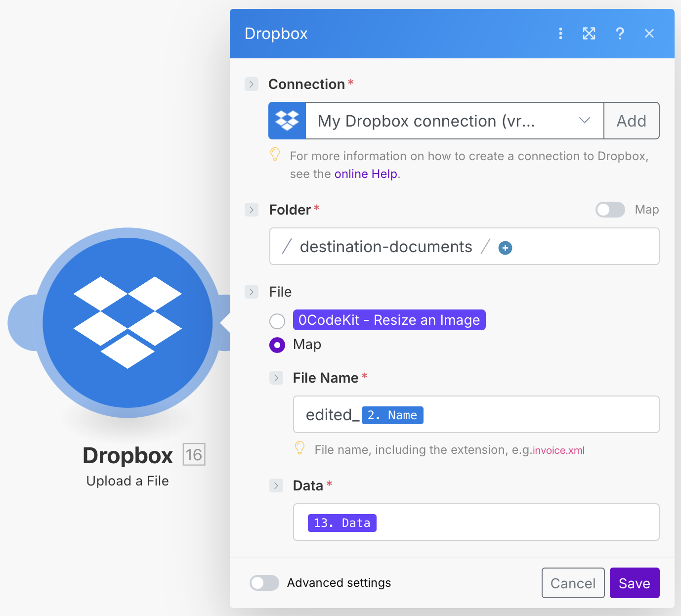The width and height of the screenshot is (681, 616).
Task: Click the 'Upload a File' module subtitle
Action: (128, 481)
